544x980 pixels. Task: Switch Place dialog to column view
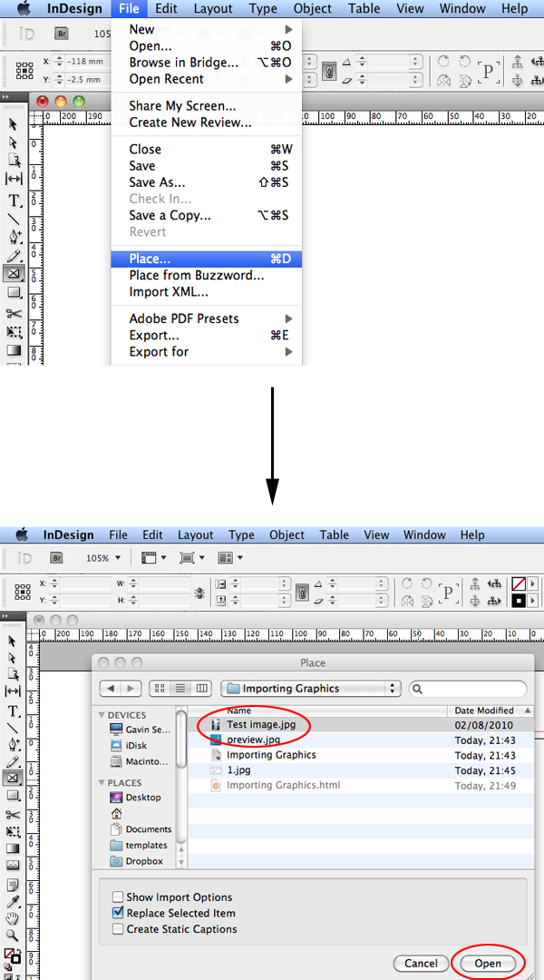[x=201, y=688]
